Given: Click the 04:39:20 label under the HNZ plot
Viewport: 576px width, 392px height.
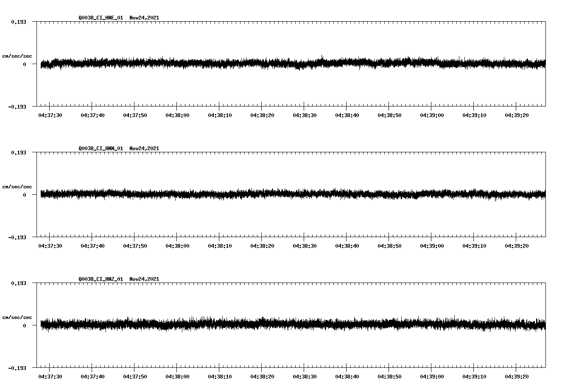Looking at the screenshot, I should [517, 377].
